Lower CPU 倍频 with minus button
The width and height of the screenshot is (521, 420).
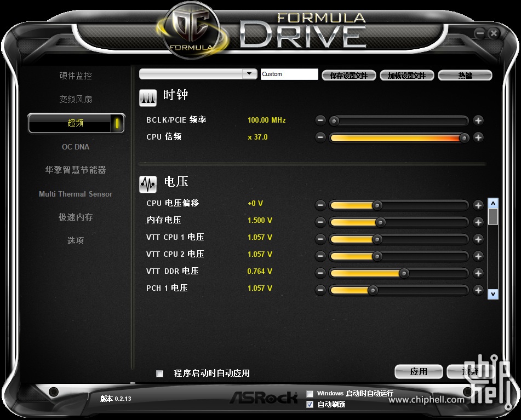pos(320,137)
